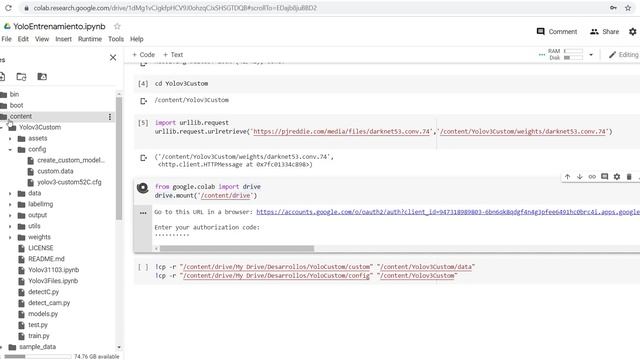Stop the running drive.mount cell
The height and width of the screenshot is (360, 640).
tap(142, 188)
